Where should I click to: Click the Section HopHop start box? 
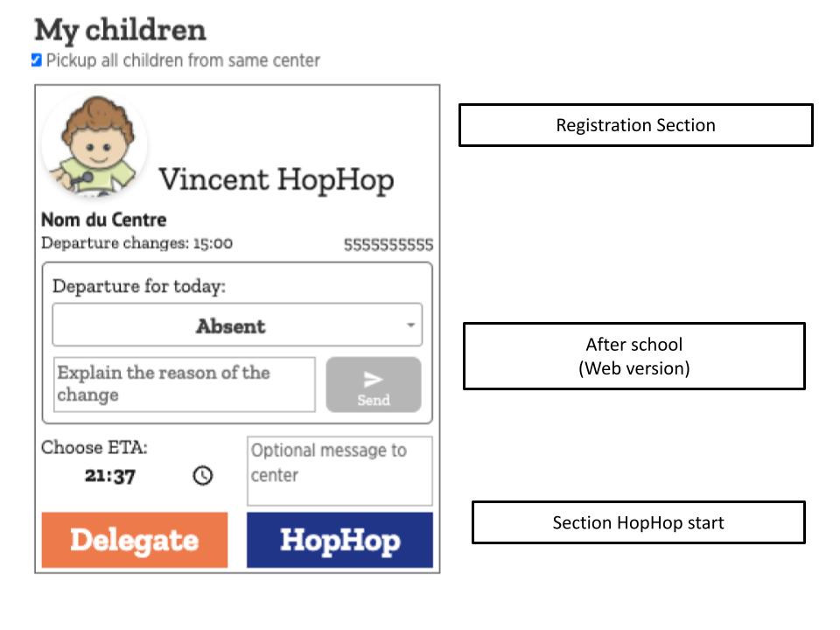[639, 522]
